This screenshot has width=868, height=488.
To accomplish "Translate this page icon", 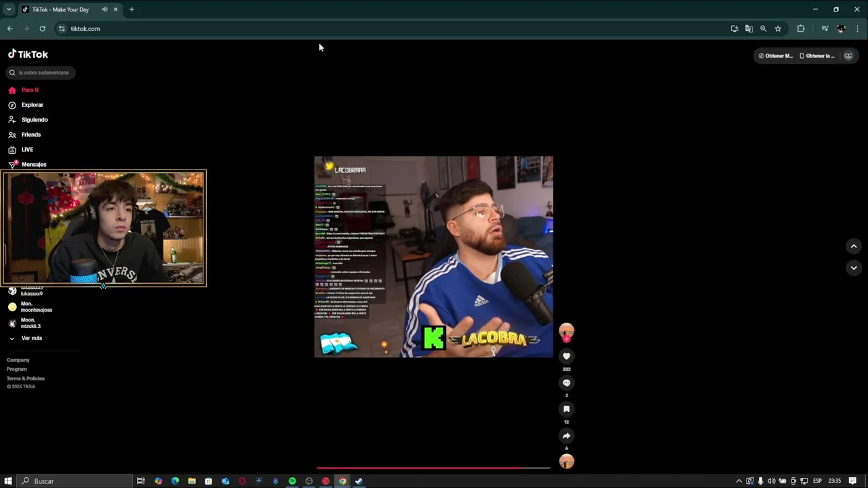I will coord(749,28).
